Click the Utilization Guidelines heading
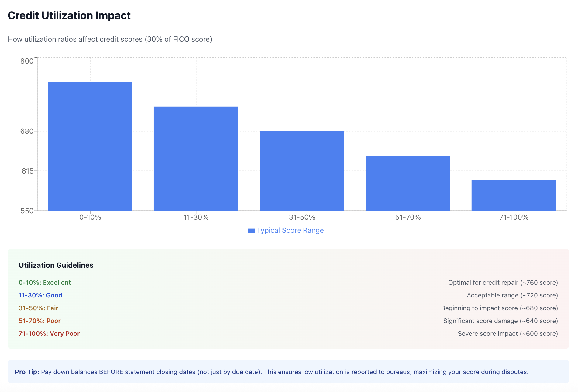The height and width of the screenshot is (392, 578). point(56,265)
